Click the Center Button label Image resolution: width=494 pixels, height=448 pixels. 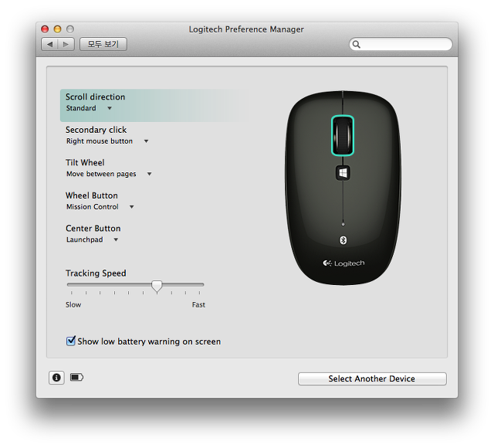coord(93,229)
